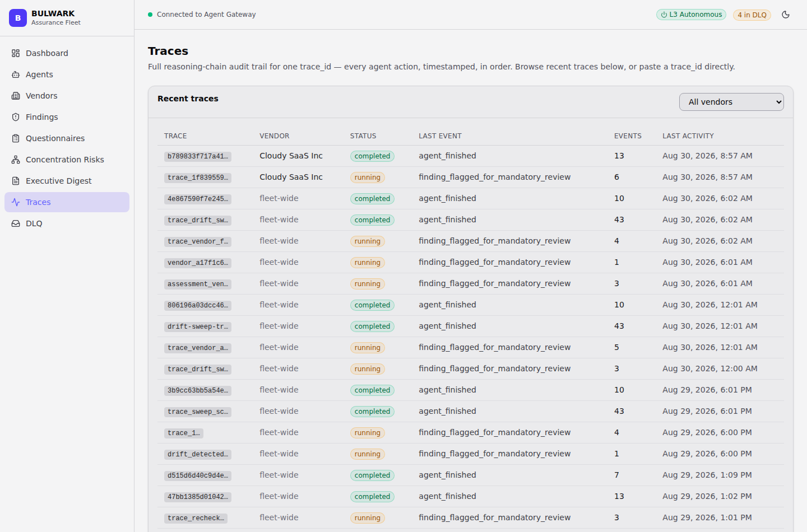Open the '4 in DLQ' badge
This screenshot has height=532, width=807.
coord(752,15)
